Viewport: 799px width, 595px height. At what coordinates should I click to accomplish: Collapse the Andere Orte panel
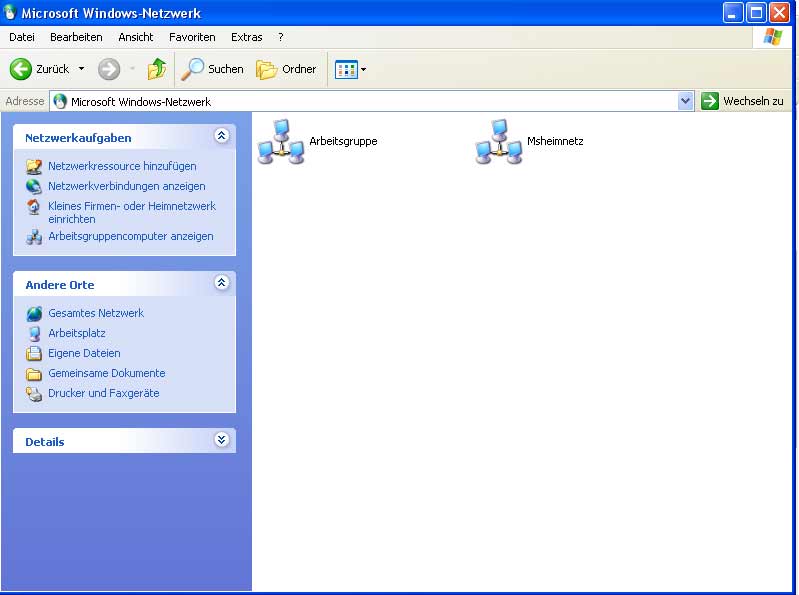pyautogui.click(x=222, y=283)
